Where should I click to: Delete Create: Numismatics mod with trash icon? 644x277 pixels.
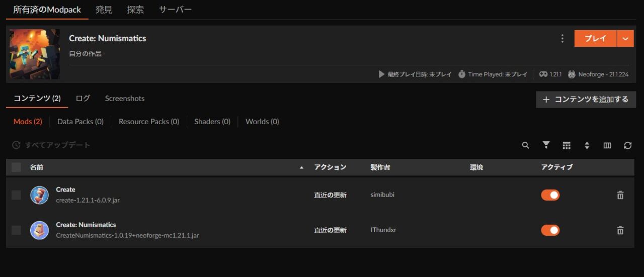620,230
